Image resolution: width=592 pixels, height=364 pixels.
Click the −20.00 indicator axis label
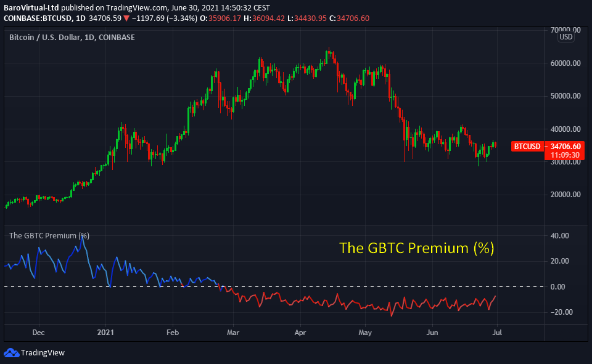[561, 312]
